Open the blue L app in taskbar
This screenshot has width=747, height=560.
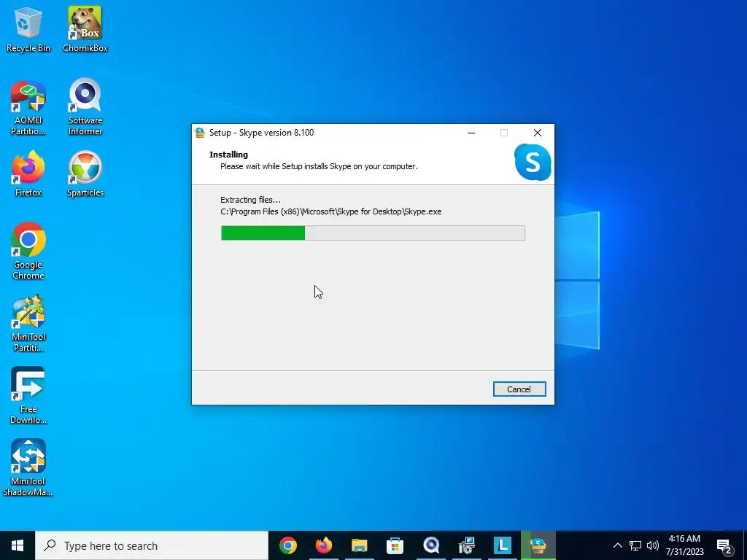coord(502,545)
